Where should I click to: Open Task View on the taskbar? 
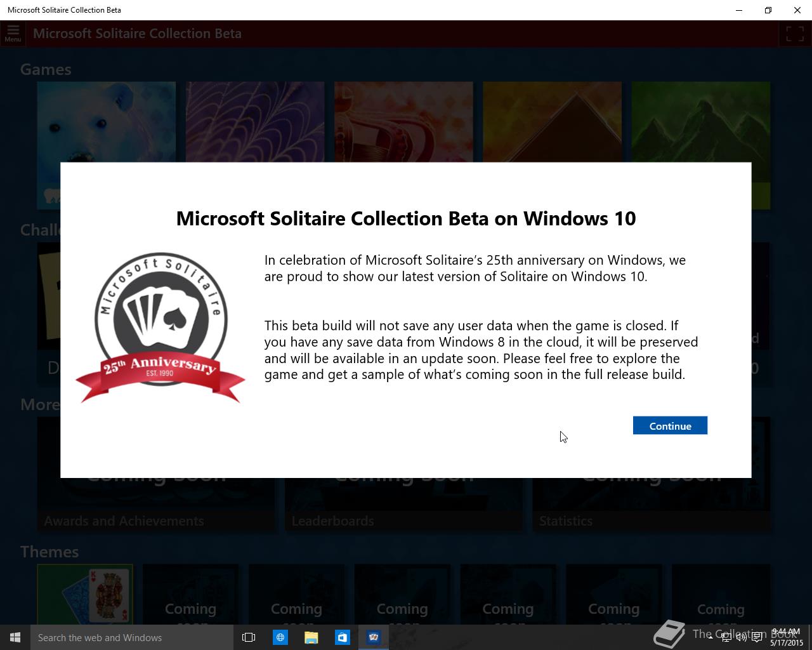pos(249,637)
